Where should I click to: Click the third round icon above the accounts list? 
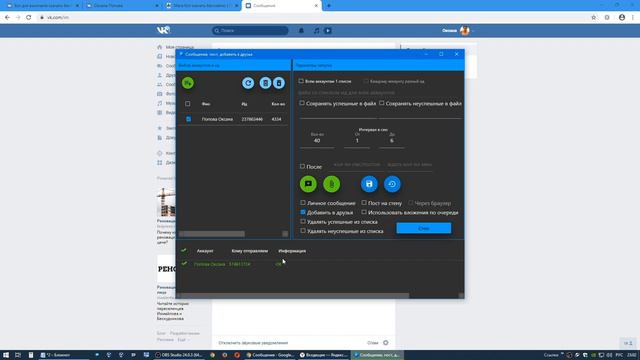265,83
